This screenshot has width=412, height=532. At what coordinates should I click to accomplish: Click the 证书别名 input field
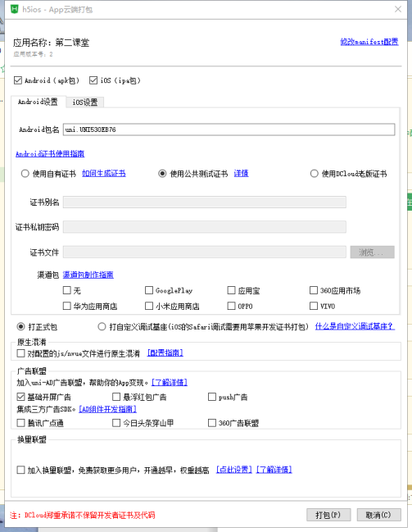pyautogui.click(x=205, y=202)
